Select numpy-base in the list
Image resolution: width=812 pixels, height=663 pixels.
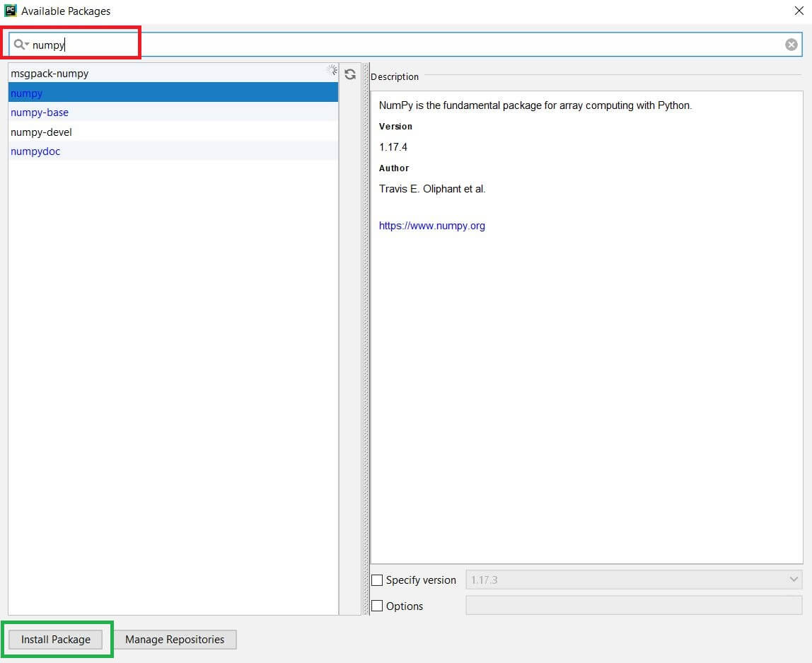point(173,113)
